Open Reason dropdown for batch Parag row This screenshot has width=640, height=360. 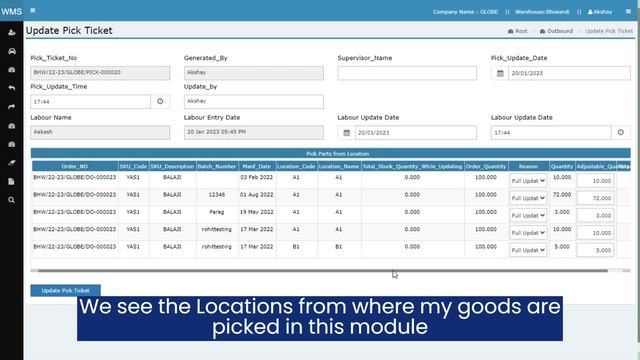tap(528, 216)
